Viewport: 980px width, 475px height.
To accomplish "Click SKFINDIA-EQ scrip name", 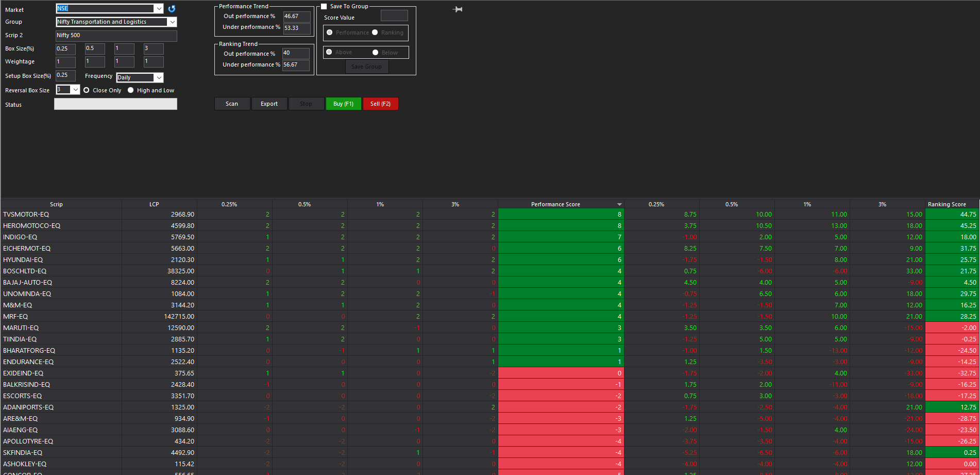I will click(23, 453).
